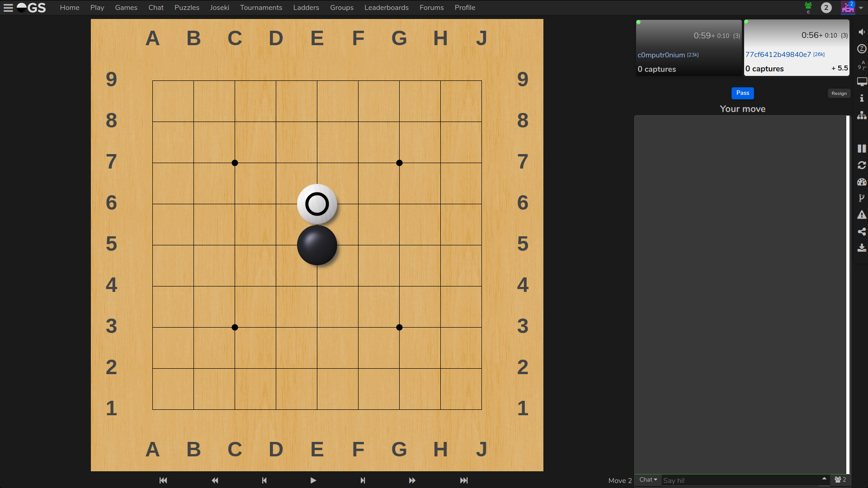Open the fork game branch icon
The width and height of the screenshot is (868, 488).
862,198
